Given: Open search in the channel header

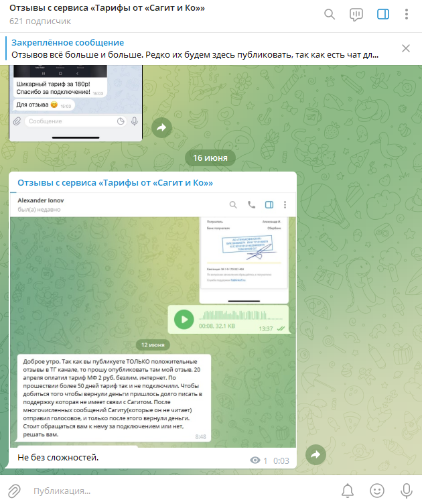Looking at the screenshot, I should [330, 14].
